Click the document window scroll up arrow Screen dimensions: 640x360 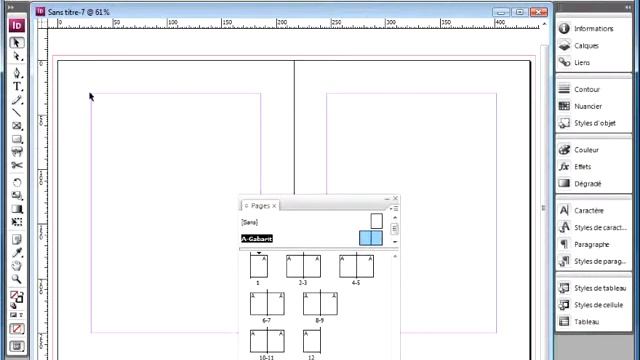coord(544,24)
